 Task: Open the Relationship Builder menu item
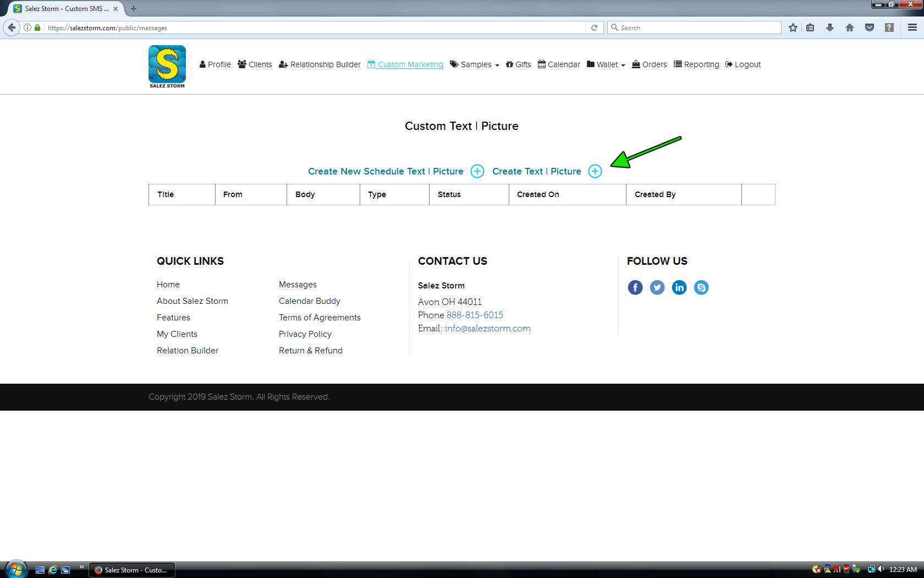point(320,64)
